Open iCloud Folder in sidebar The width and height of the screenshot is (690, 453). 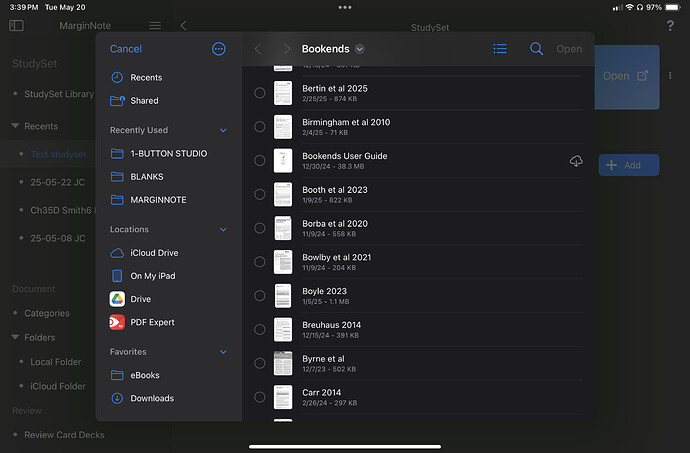coord(58,386)
